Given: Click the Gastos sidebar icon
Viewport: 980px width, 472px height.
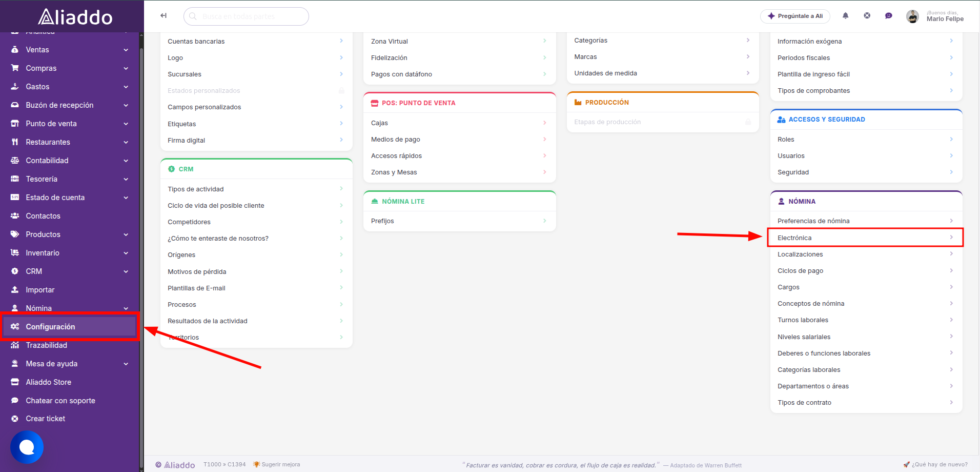Looking at the screenshot, I should pos(15,87).
